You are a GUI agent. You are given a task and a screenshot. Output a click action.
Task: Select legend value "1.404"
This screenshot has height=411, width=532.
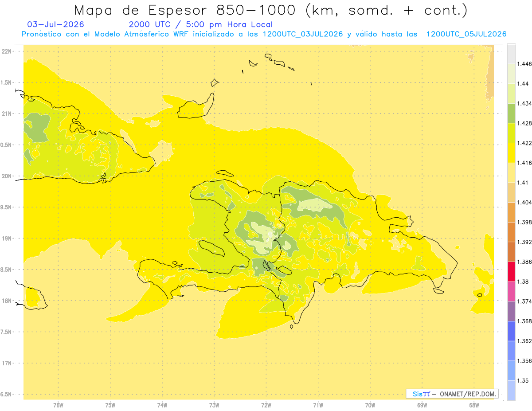pyautogui.click(x=524, y=203)
